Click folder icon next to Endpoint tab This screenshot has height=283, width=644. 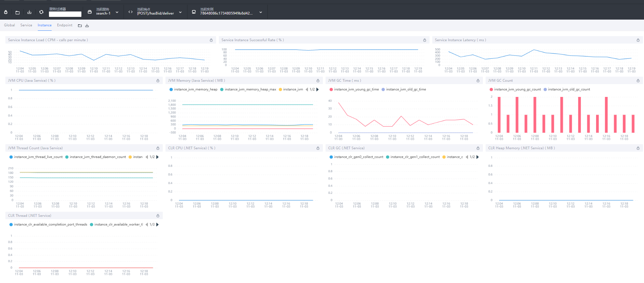coord(80,26)
